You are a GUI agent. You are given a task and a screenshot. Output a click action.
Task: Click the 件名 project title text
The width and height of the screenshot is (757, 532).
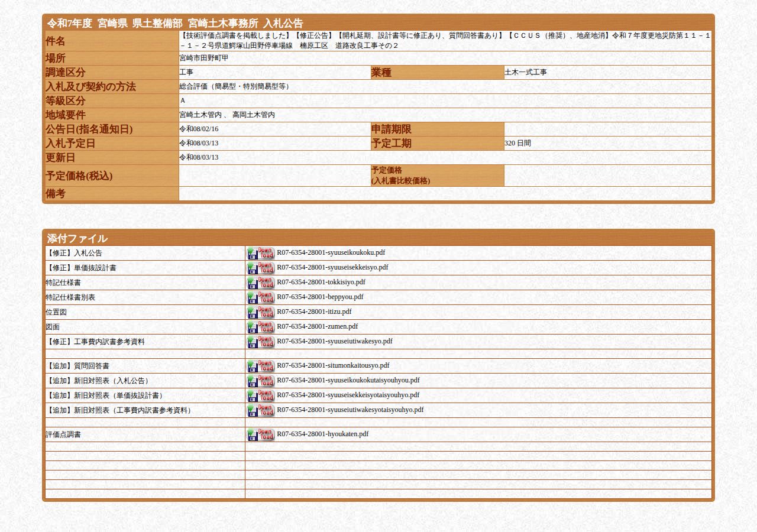445,41
